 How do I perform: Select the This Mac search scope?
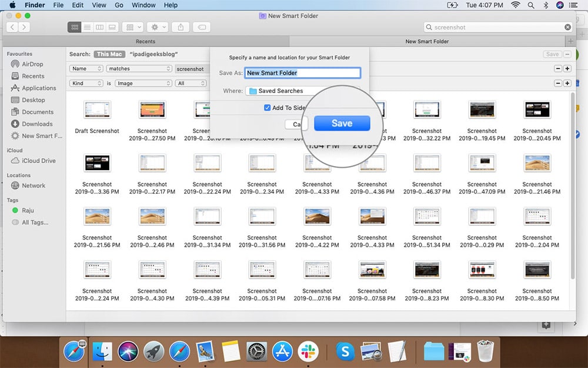tap(109, 54)
